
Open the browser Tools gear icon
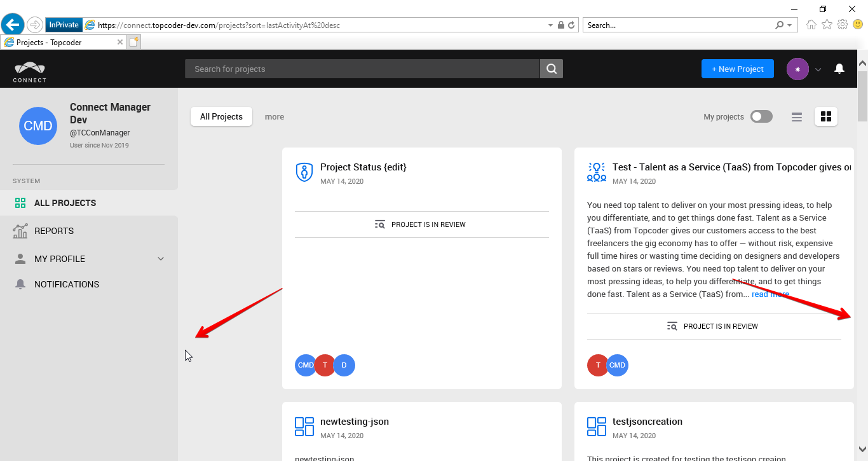(x=843, y=25)
